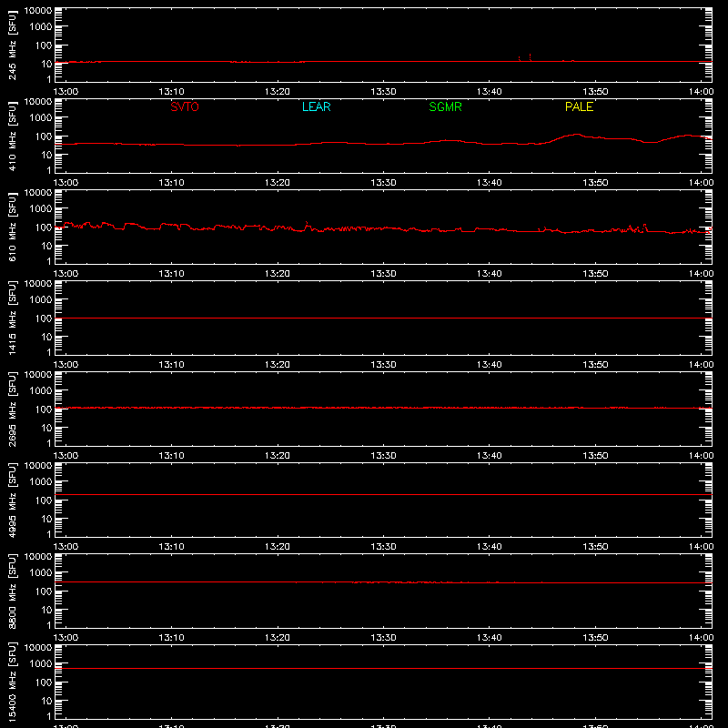Click the '2695 MHz [SFU]' axis title
The height and width of the screenshot is (728, 728).
tap(13, 409)
